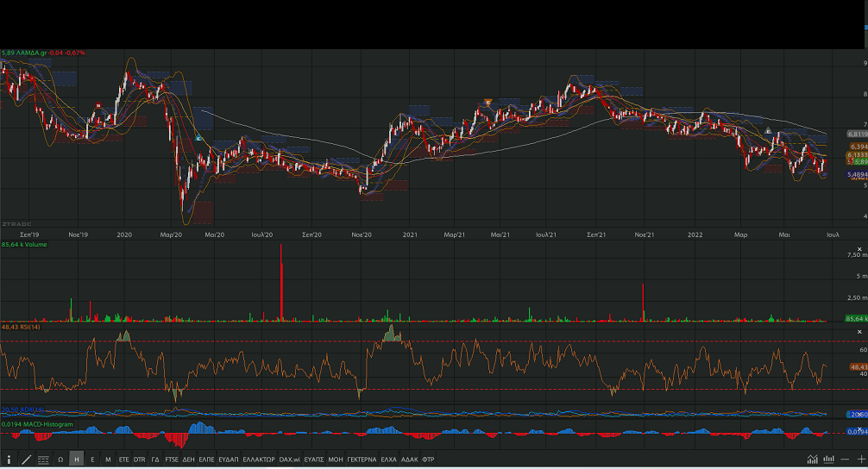Zoom in with the plus icon

(x=860, y=460)
